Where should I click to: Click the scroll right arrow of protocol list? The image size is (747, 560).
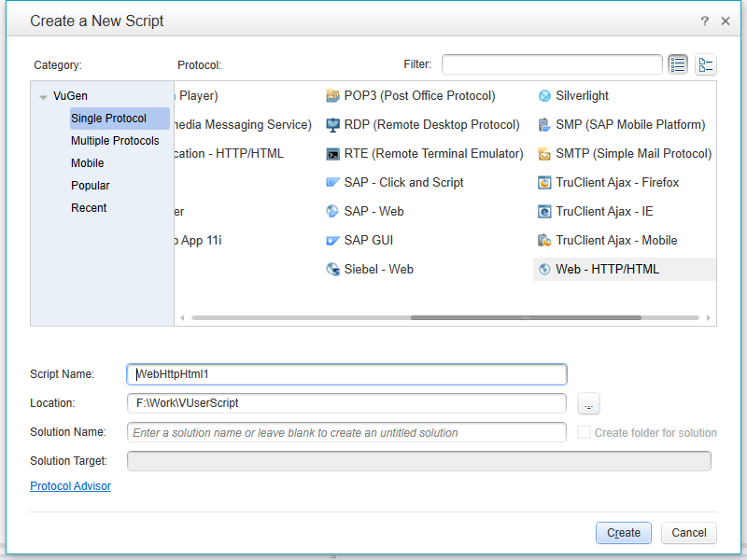pyautogui.click(x=709, y=317)
